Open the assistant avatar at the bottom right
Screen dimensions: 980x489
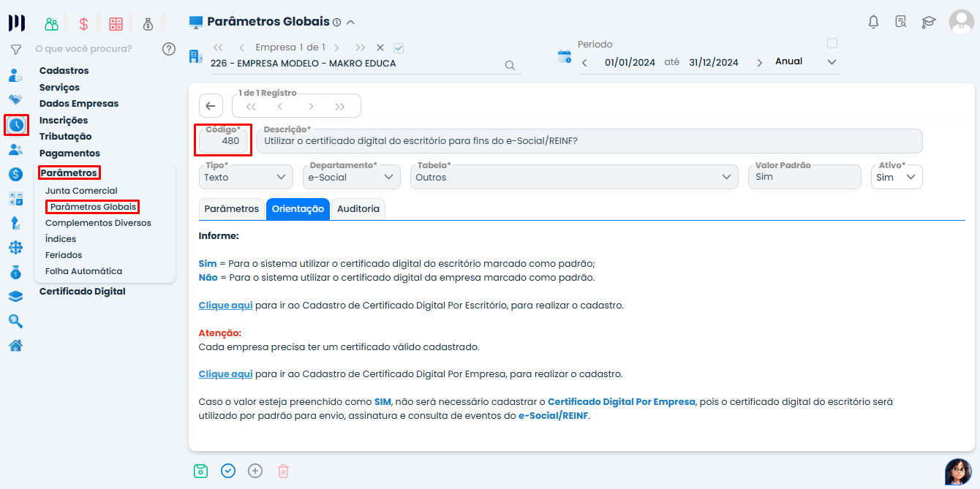pyautogui.click(x=958, y=471)
